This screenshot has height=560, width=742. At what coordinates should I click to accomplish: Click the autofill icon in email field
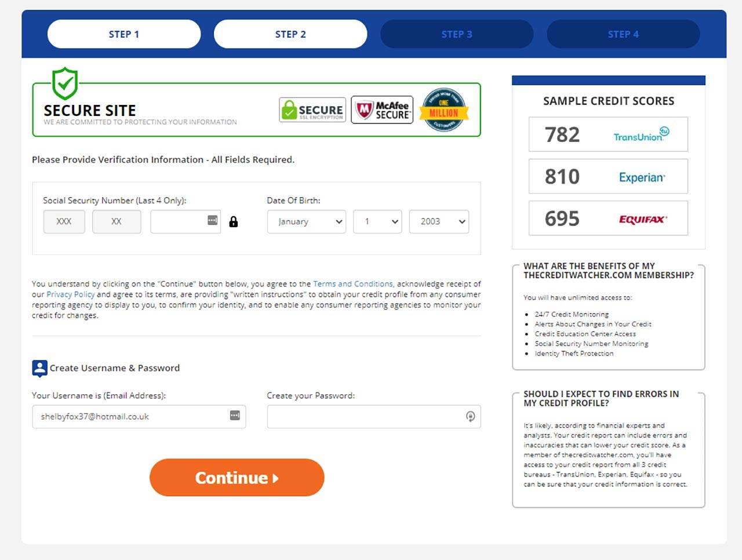[235, 416]
